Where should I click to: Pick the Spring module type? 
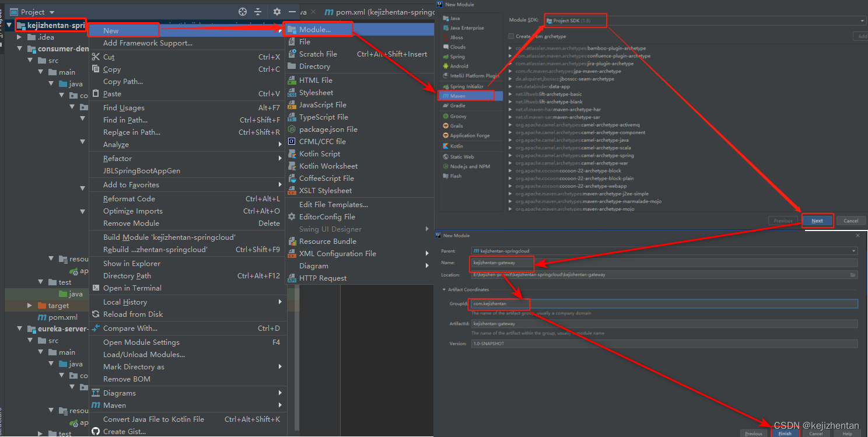(x=457, y=57)
